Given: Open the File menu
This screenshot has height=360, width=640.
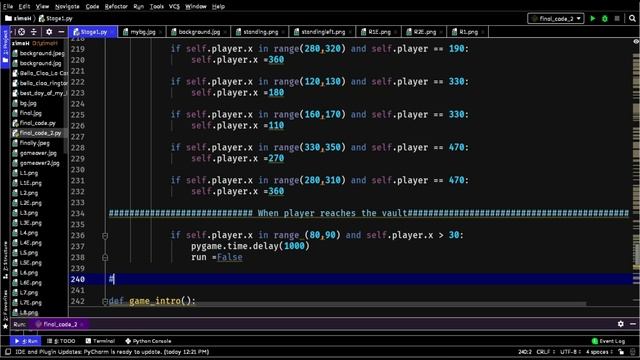Looking at the screenshot, I should (x=8, y=7).
